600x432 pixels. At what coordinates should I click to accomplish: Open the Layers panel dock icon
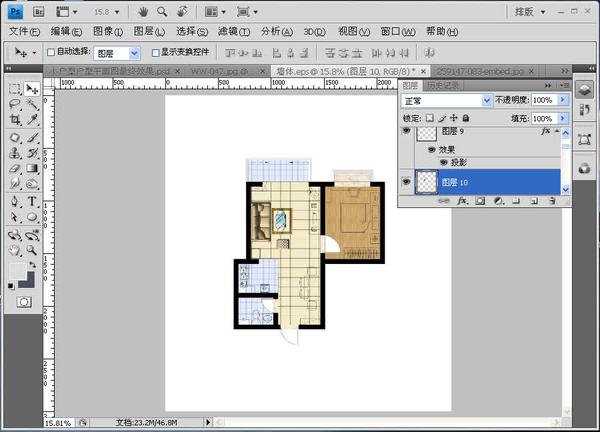point(584,90)
